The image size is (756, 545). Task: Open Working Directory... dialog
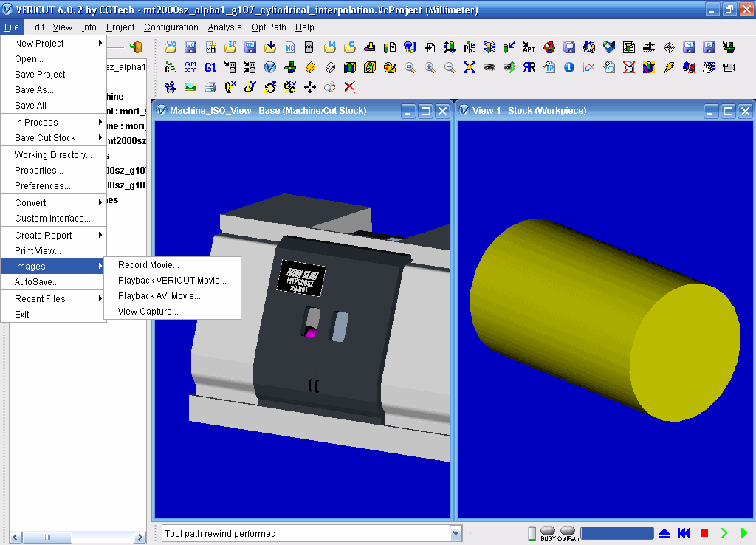point(53,154)
